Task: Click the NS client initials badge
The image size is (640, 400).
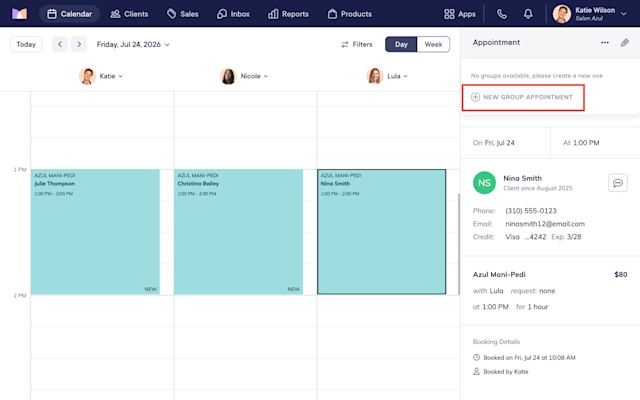Action: click(484, 182)
